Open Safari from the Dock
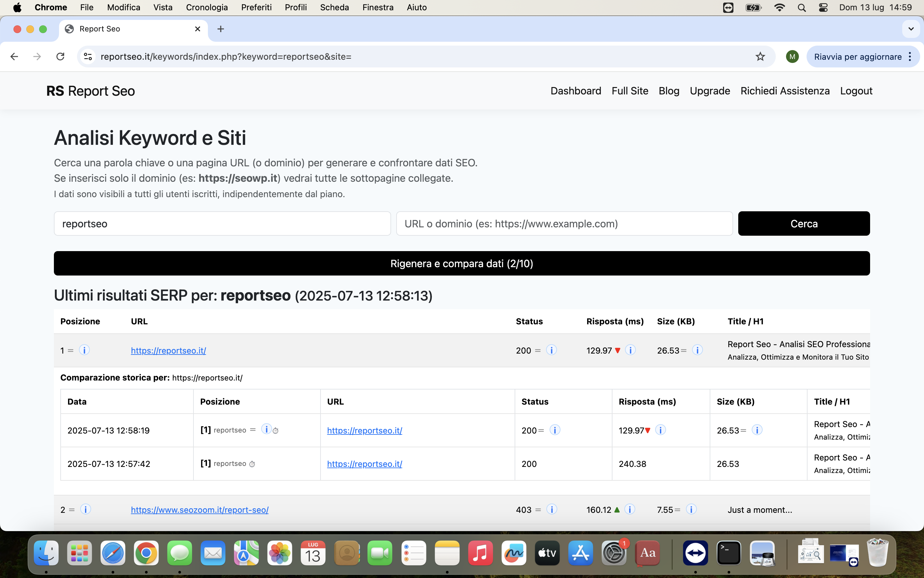The width and height of the screenshot is (924, 578). [113, 553]
